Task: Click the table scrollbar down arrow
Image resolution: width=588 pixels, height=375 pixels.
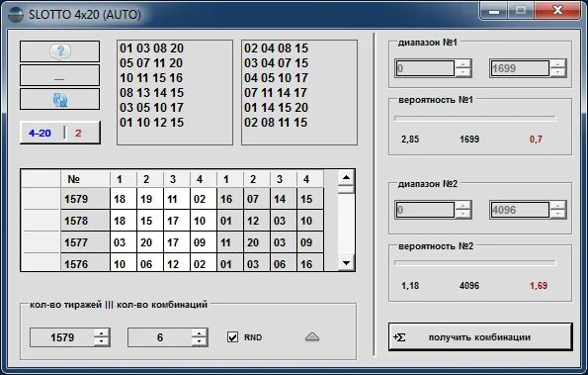Action: tap(346, 263)
